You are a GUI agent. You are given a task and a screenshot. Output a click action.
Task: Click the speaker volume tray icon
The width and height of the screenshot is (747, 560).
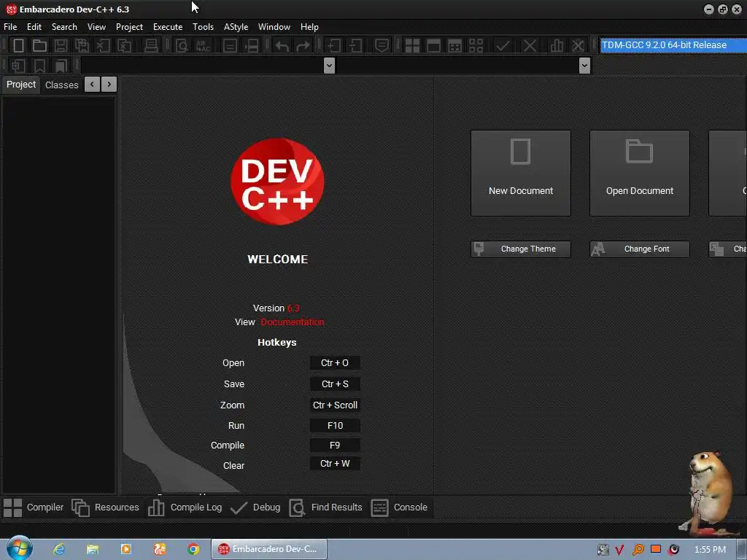pyautogui.click(x=673, y=550)
